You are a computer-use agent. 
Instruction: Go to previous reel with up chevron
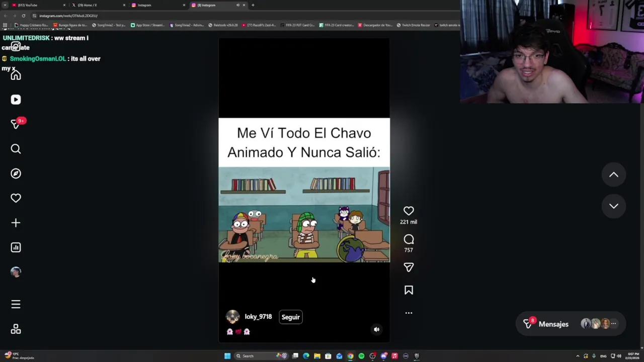[x=614, y=174]
